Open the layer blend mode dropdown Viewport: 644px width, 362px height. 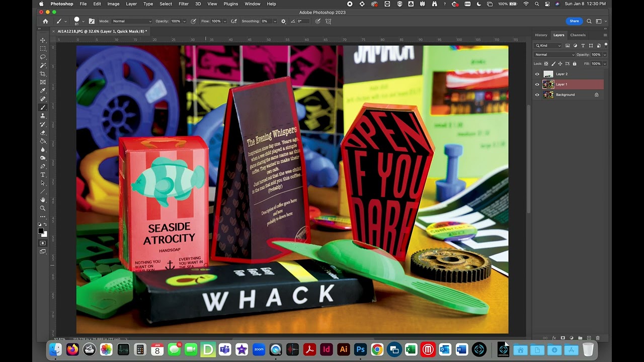(x=554, y=54)
